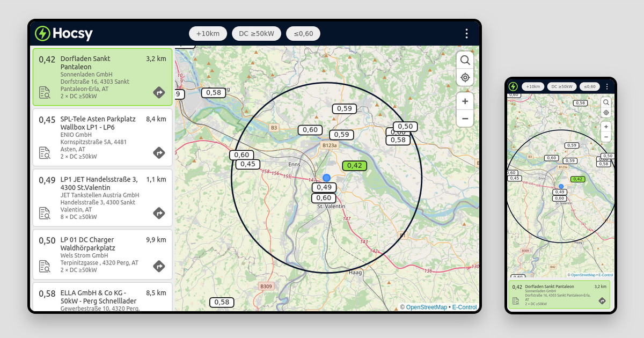Open the three-dot menu on phone
Screen dimensions: 644x338
607,86
